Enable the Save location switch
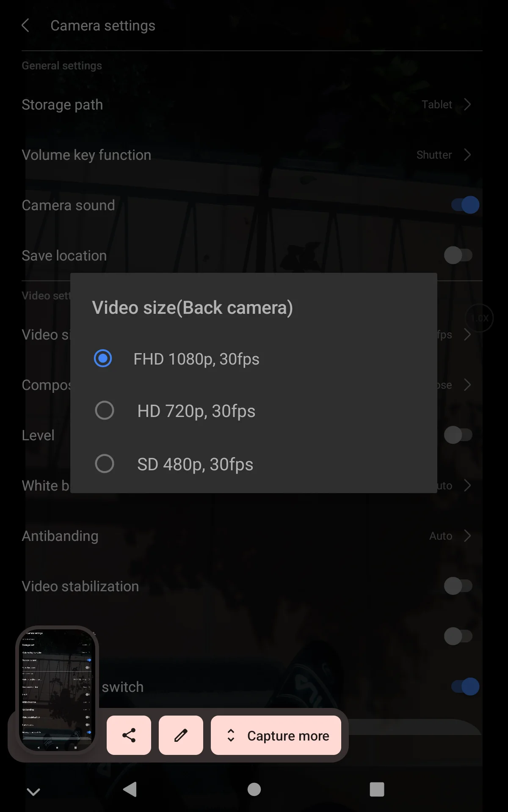 pyautogui.click(x=458, y=255)
